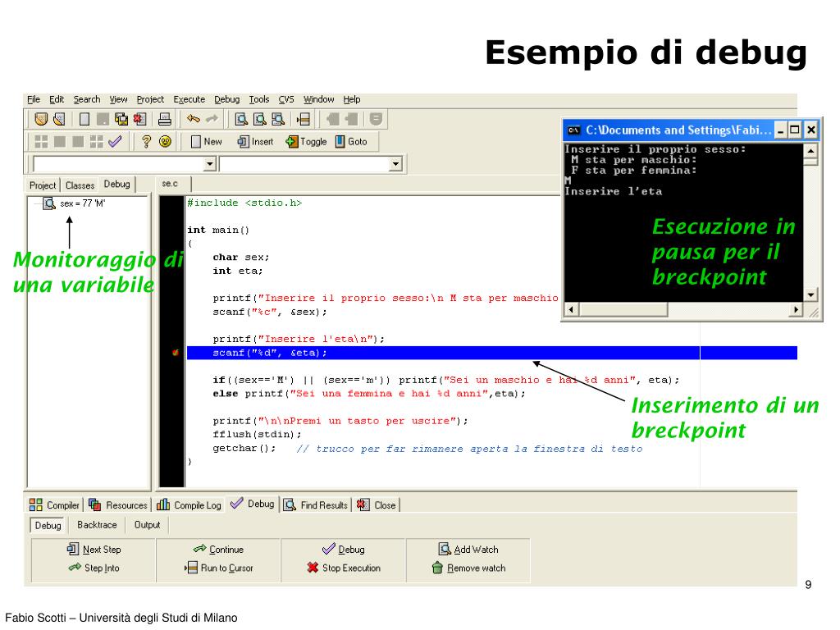Screen dimensions: 840x630
Task: Open the Backtrace sub-tab
Action: click(x=97, y=525)
